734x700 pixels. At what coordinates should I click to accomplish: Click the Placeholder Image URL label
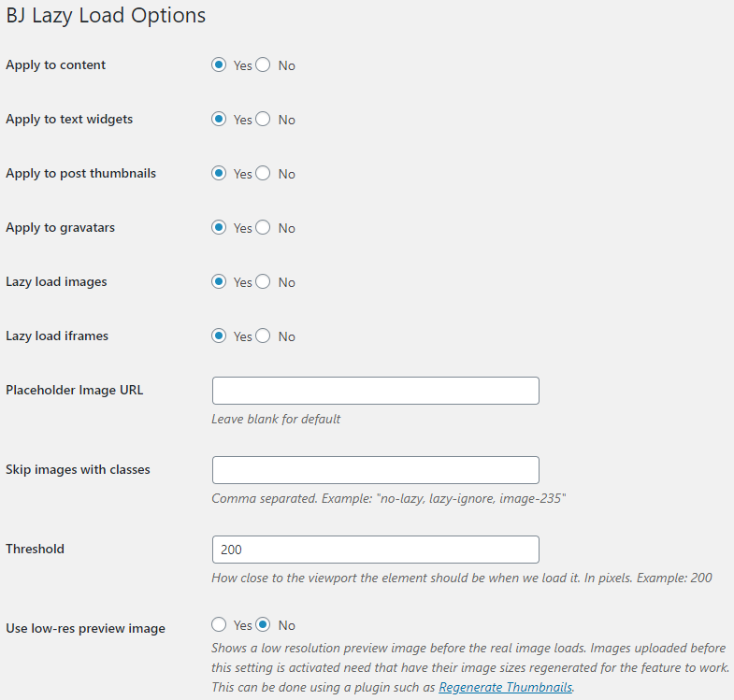[75, 391]
